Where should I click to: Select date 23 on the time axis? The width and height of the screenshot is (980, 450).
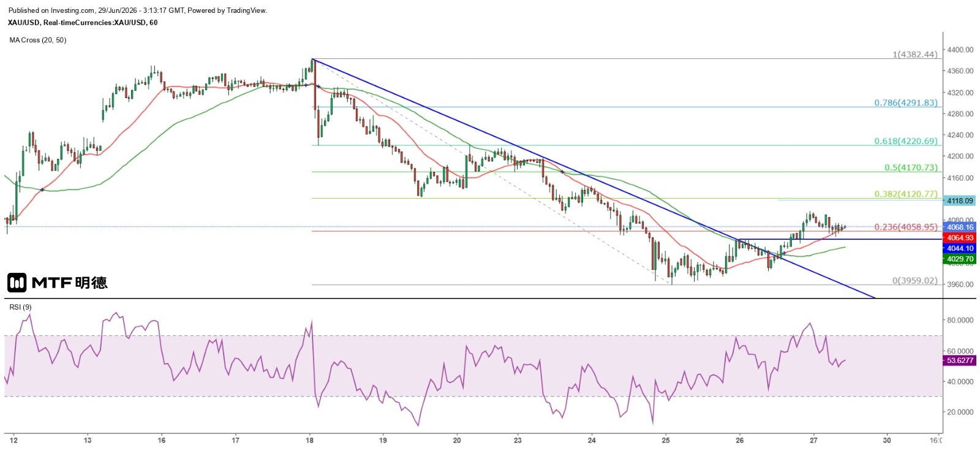click(518, 440)
